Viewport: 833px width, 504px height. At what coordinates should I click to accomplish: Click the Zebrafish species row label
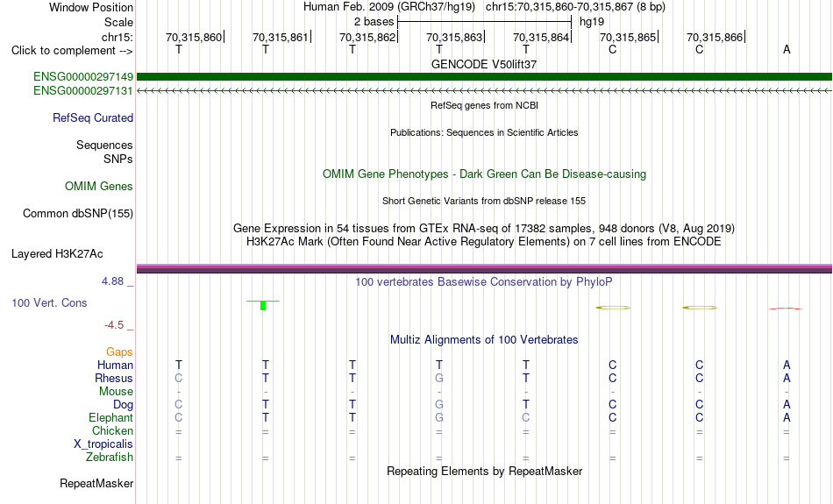click(110, 457)
